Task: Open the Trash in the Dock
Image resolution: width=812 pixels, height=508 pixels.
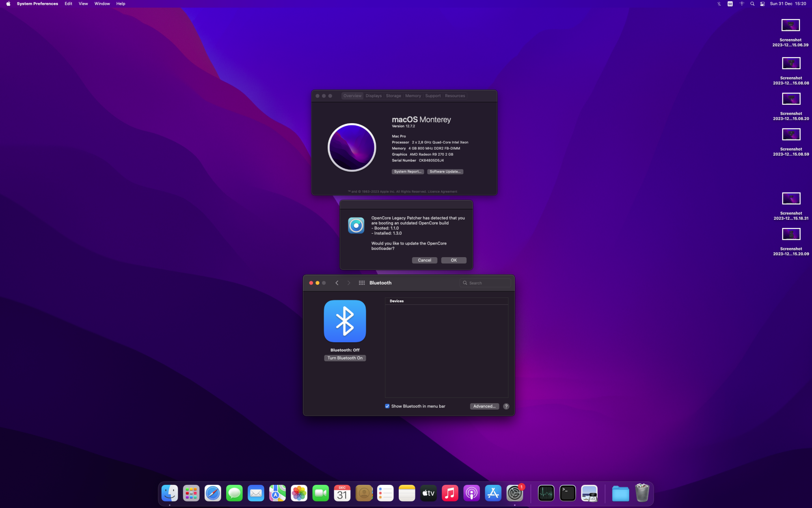Action: (641, 493)
